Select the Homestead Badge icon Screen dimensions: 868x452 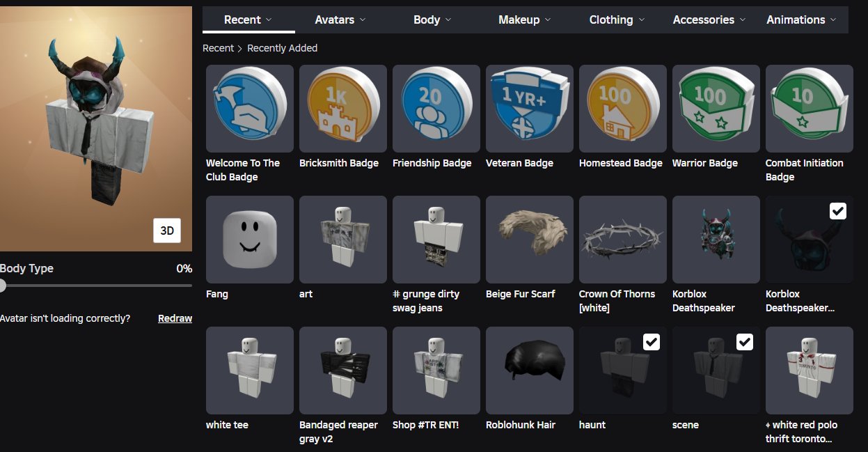pos(623,109)
